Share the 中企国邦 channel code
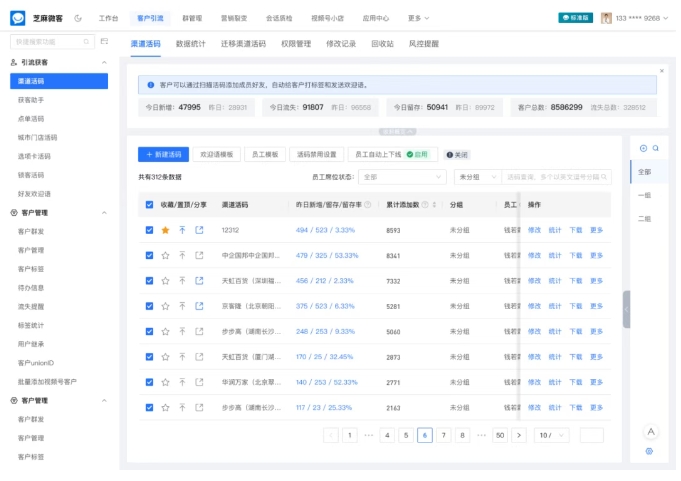Viewport: 681px width, 481px height. (199, 256)
